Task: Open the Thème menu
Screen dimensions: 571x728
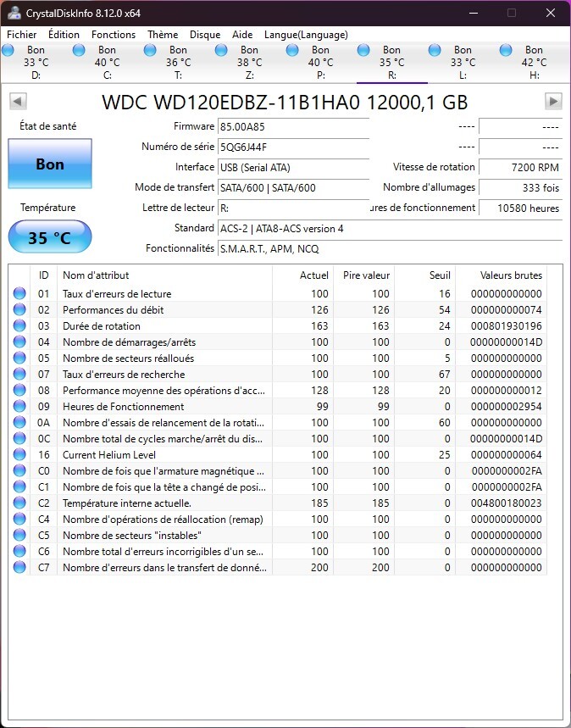Action: click(163, 35)
